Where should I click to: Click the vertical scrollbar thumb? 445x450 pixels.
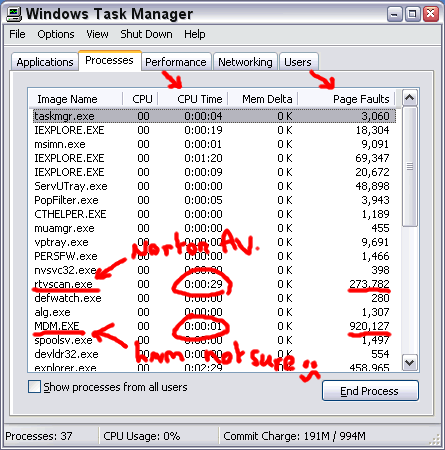[x=410, y=166]
